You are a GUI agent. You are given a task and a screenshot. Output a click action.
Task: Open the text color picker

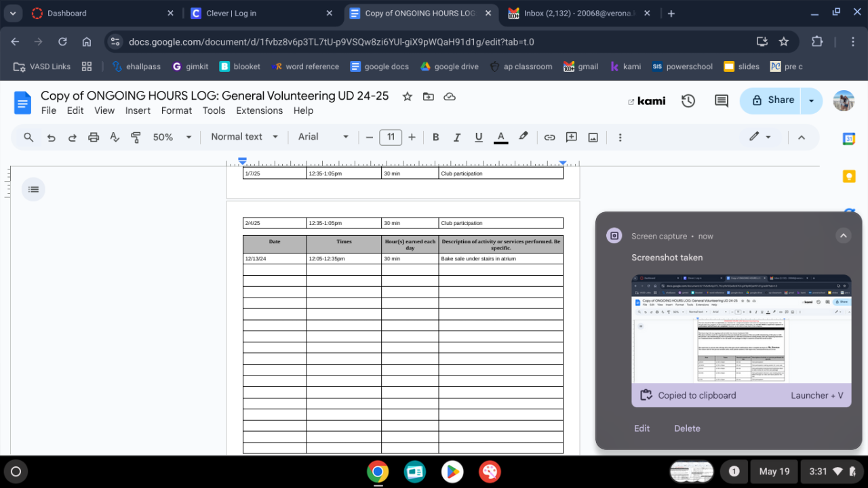pos(501,137)
